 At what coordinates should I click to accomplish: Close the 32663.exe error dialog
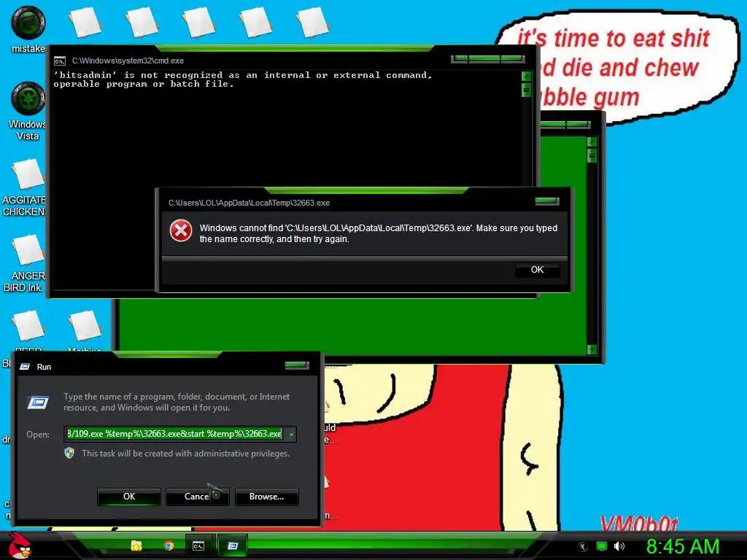(547, 201)
